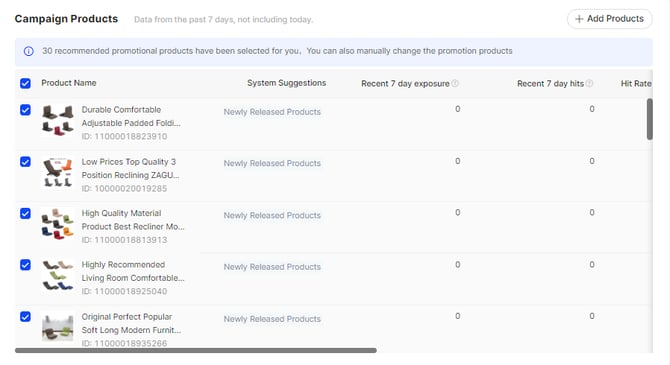
Task: Open the Durable Comfortable Adjustable Padded product thumbnail
Action: tap(58, 120)
